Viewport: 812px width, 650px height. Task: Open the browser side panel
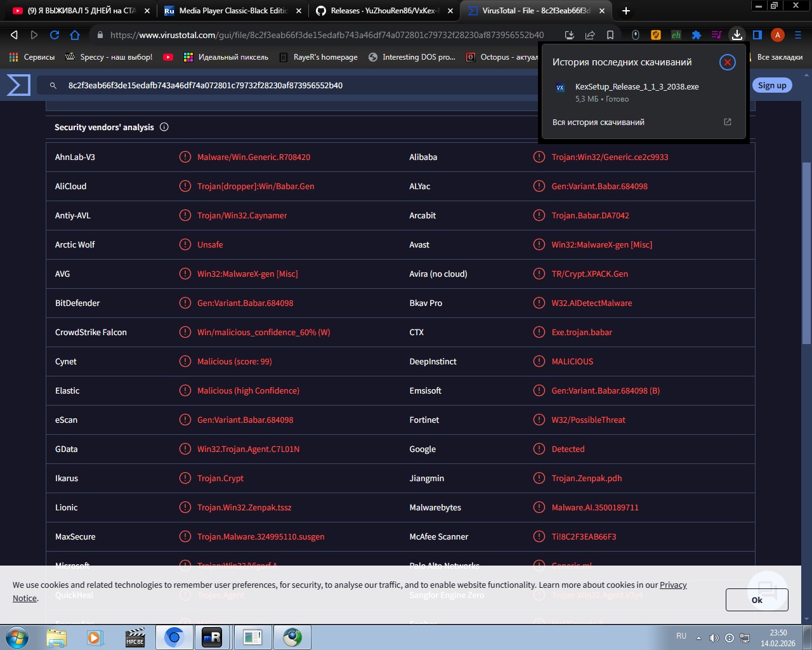(757, 35)
